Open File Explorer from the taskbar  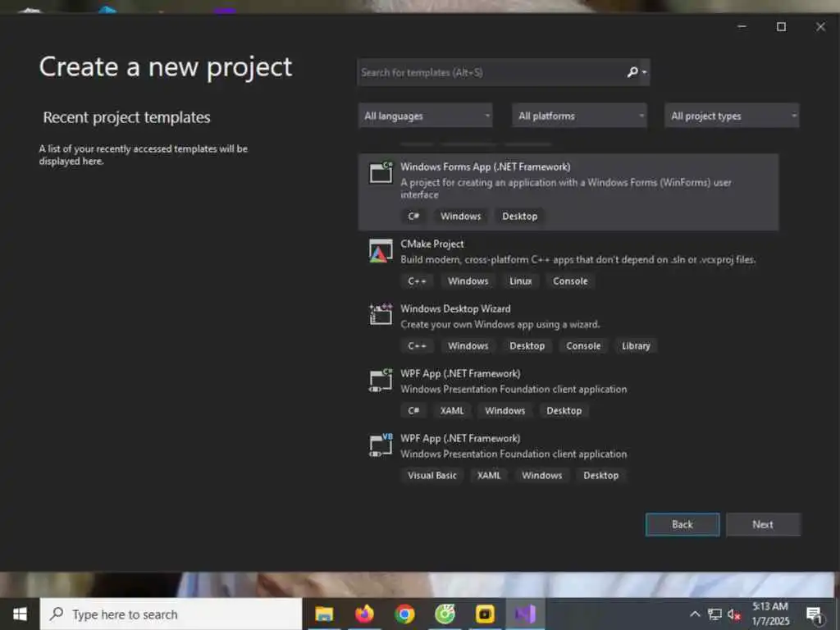pos(324,614)
